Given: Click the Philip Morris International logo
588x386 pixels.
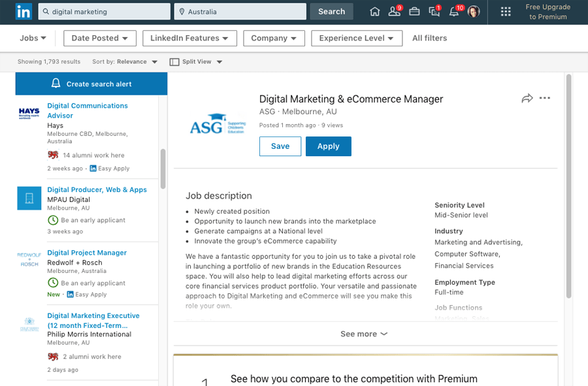Looking at the screenshot, I should click(x=29, y=324).
